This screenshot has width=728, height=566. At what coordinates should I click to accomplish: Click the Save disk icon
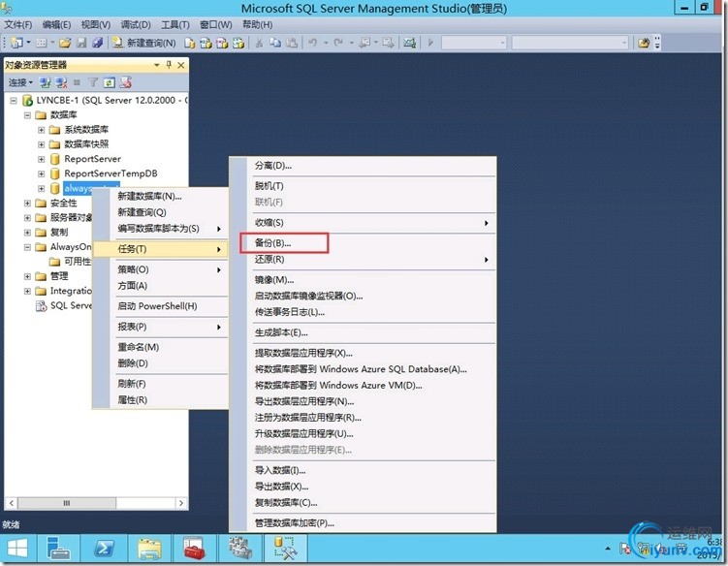click(81, 43)
